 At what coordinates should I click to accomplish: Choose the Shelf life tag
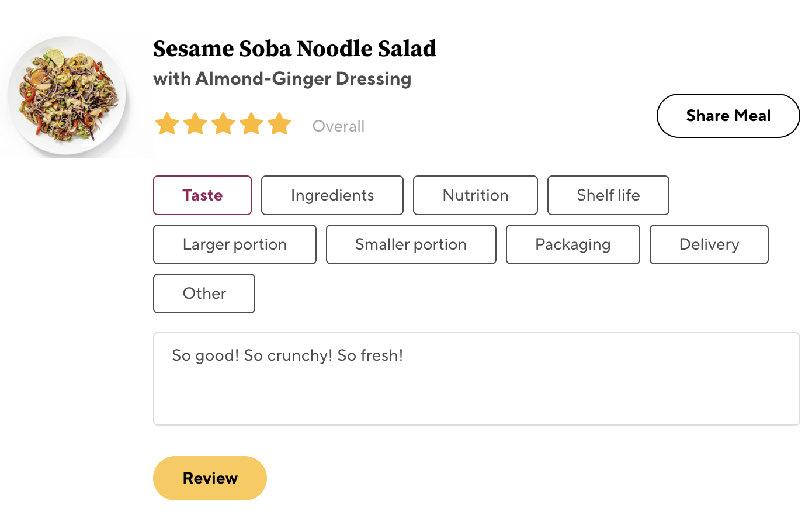coord(608,195)
